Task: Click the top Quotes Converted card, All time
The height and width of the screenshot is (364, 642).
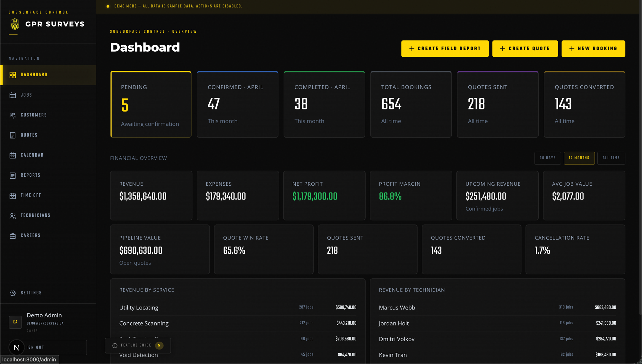Action: pos(585,105)
